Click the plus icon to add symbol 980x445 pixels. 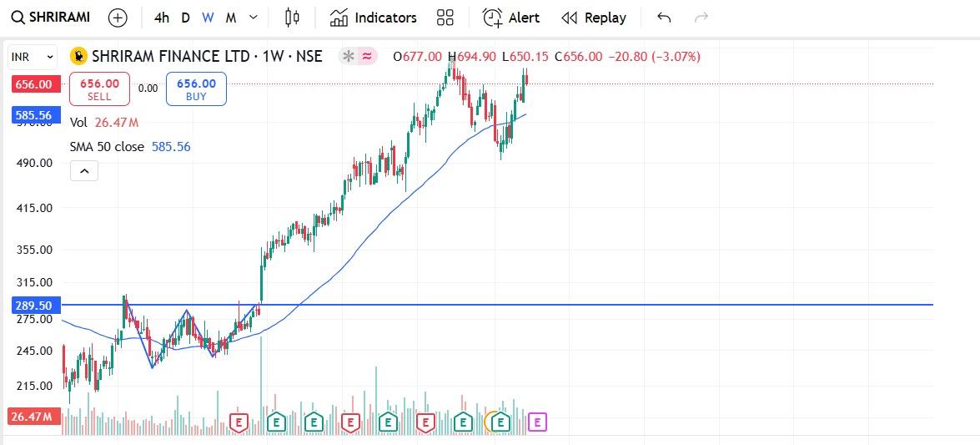[x=118, y=18]
